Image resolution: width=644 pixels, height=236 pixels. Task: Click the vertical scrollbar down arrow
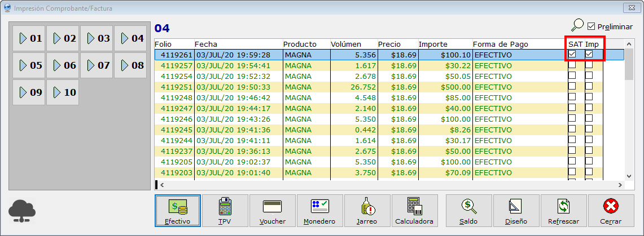pos(629,175)
